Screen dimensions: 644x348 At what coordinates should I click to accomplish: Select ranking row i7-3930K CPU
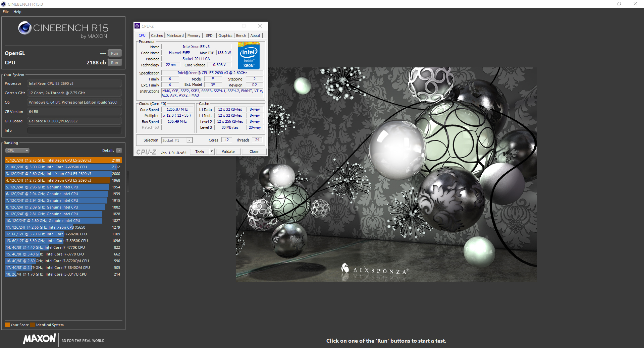(63, 241)
